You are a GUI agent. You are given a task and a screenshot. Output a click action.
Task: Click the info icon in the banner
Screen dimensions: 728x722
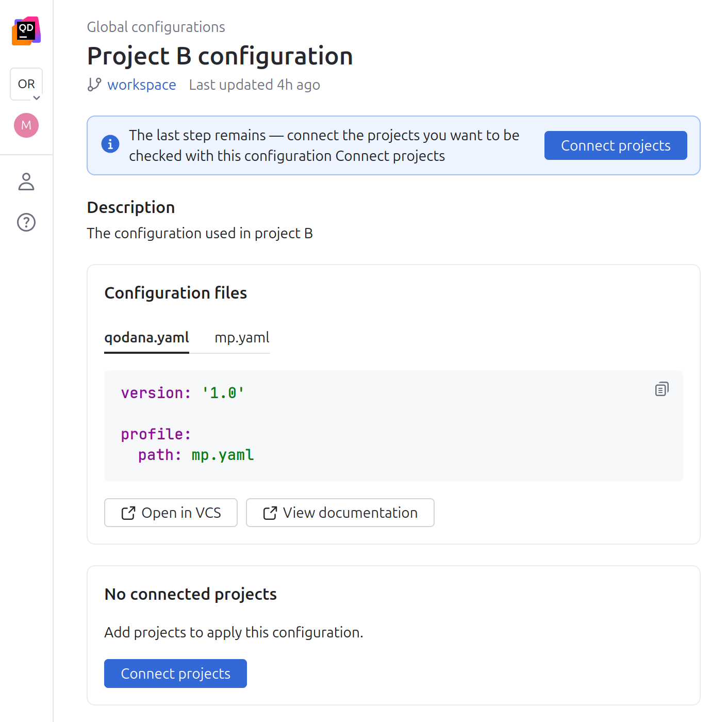[x=110, y=144]
